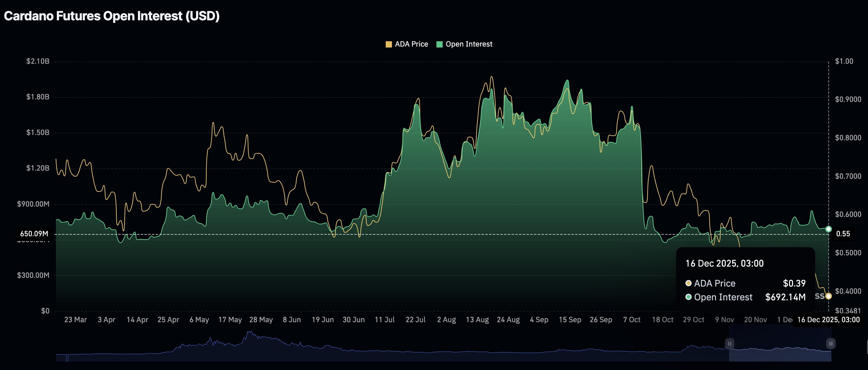The image size is (868, 370).
Task: Click the $2.10B left axis label
Action: tap(38, 61)
